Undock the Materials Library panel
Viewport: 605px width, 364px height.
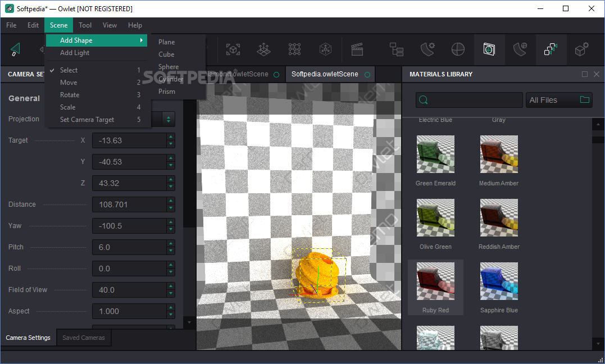pyautogui.click(x=585, y=74)
